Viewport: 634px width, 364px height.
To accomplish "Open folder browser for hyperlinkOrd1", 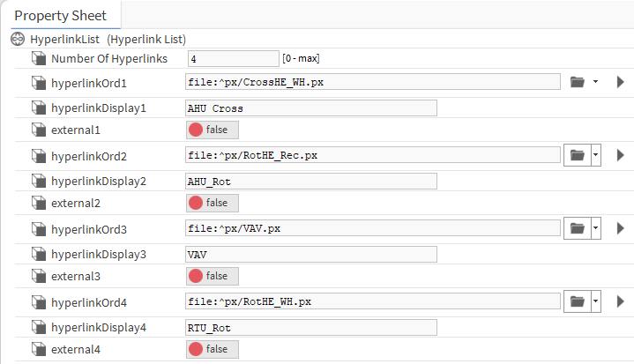I will 578,82.
